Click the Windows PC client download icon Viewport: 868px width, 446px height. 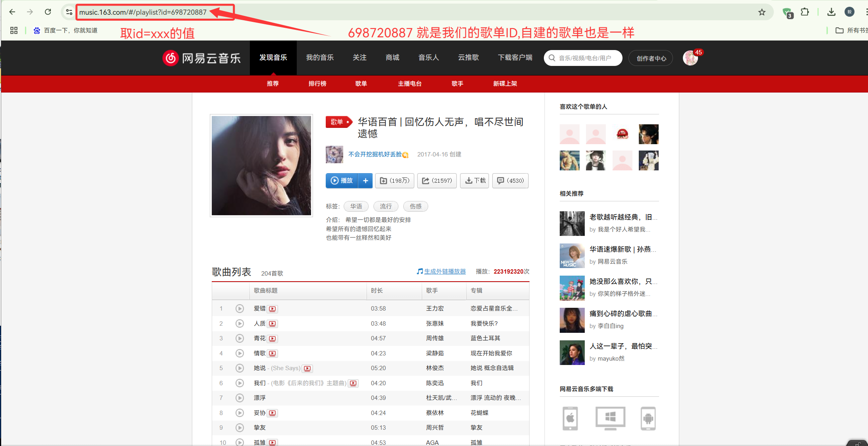pos(610,418)
